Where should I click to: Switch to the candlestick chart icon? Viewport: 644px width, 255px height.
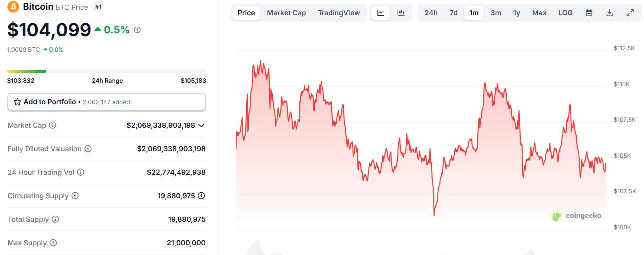[401, 13]
